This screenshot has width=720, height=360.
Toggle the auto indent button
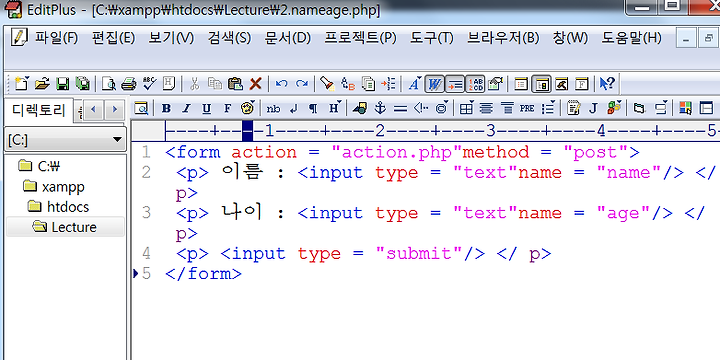[455, 84]
